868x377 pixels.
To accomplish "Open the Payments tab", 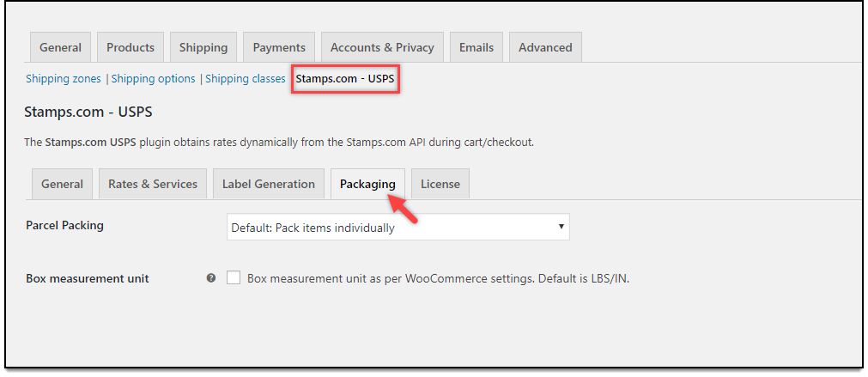I will click(279, 47).
